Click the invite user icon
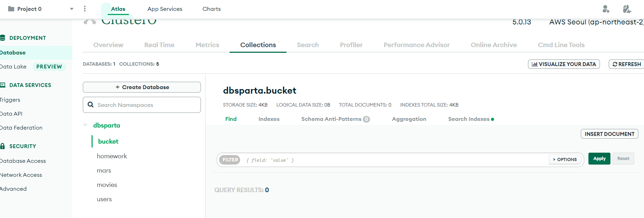Screen dimensions: 644x218 point(606,9)
